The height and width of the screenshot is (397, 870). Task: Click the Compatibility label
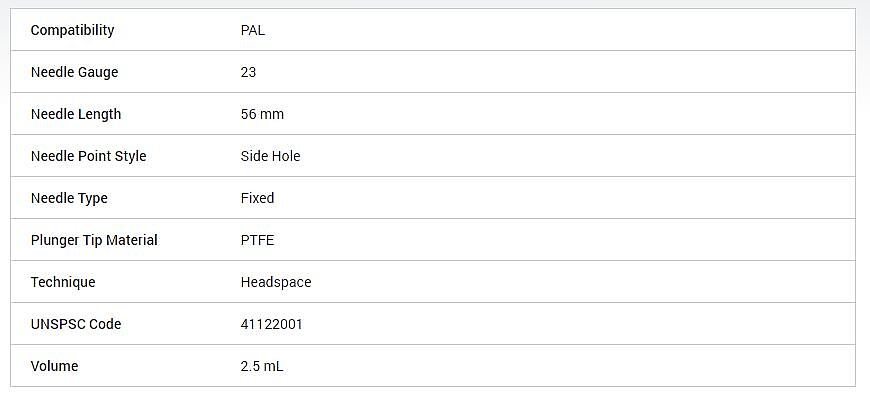(x=72, y=30)
